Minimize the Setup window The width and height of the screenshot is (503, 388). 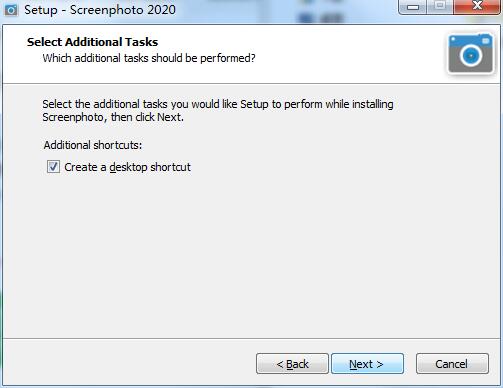coord(413,7)
